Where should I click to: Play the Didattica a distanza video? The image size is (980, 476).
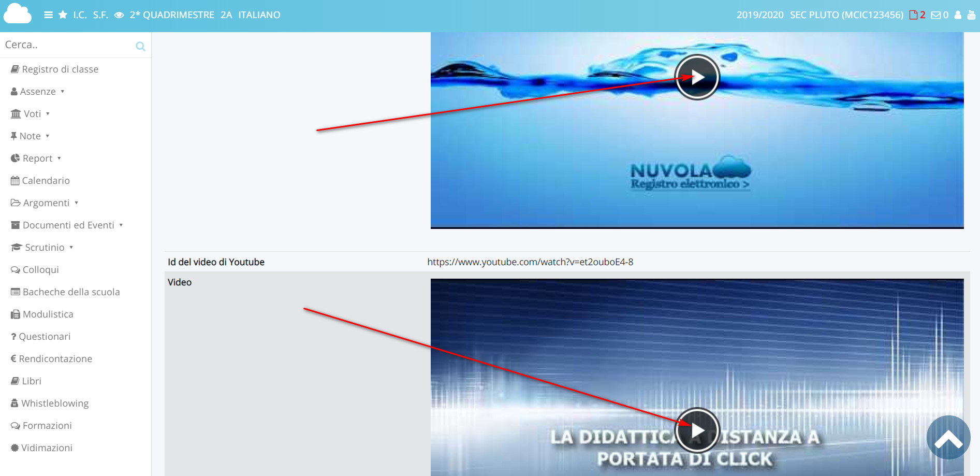(x=697, y=430)
